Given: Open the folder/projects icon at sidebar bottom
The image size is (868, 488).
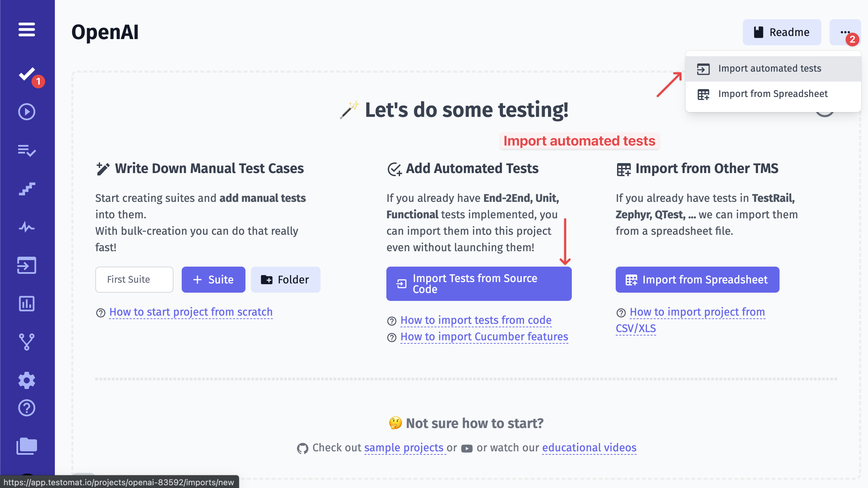Looking at the screenshot, I should coord(27,446).
